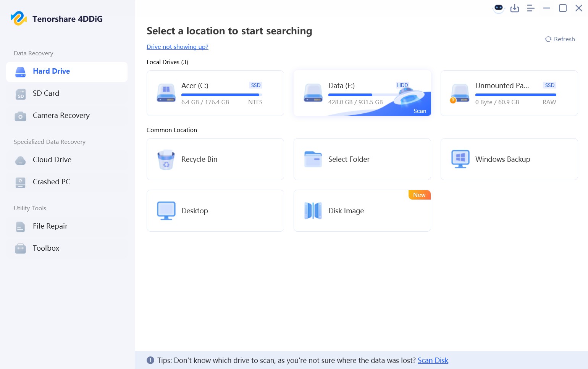Open the hamburger menu icon
The height and width of the screenshot is (369, 588).
click(x=531, y=8)
